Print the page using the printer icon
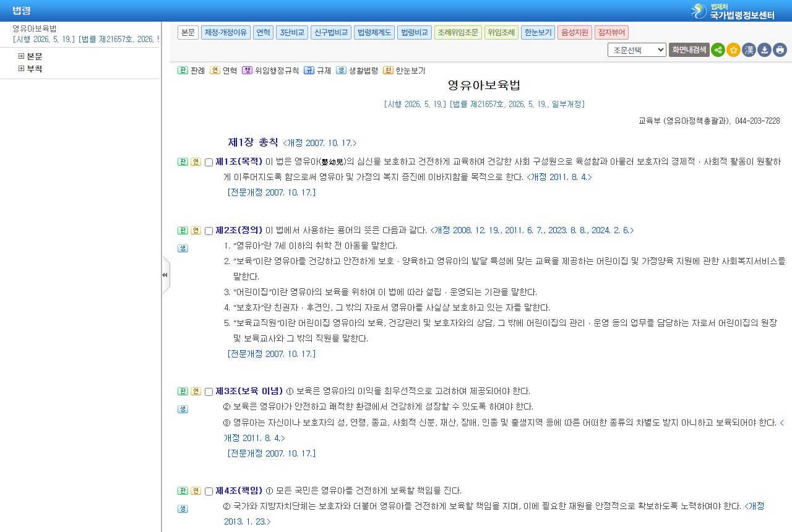792x532 pixels. [x=780, y=50]
